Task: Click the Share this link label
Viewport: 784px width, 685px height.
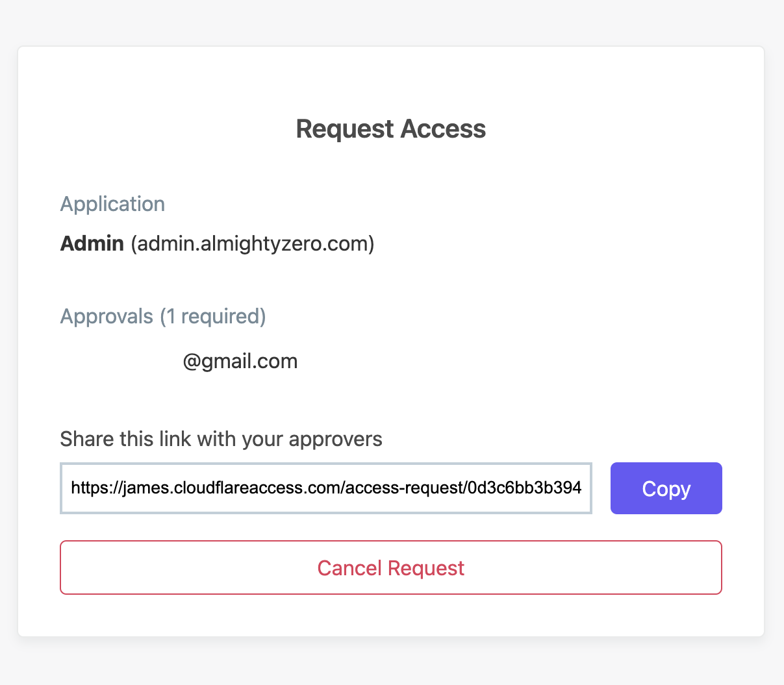Action: coord(221,439)
